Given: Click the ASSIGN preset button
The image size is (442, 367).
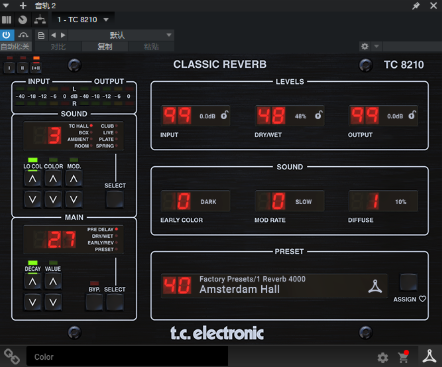Looking at the screenshot, I should tap(408, 283).
